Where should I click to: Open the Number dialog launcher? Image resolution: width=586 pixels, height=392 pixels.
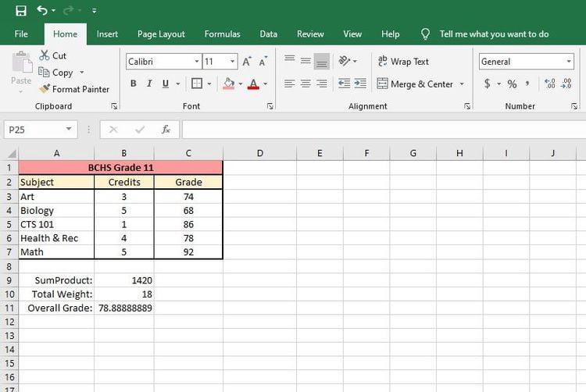click(574, 106)
